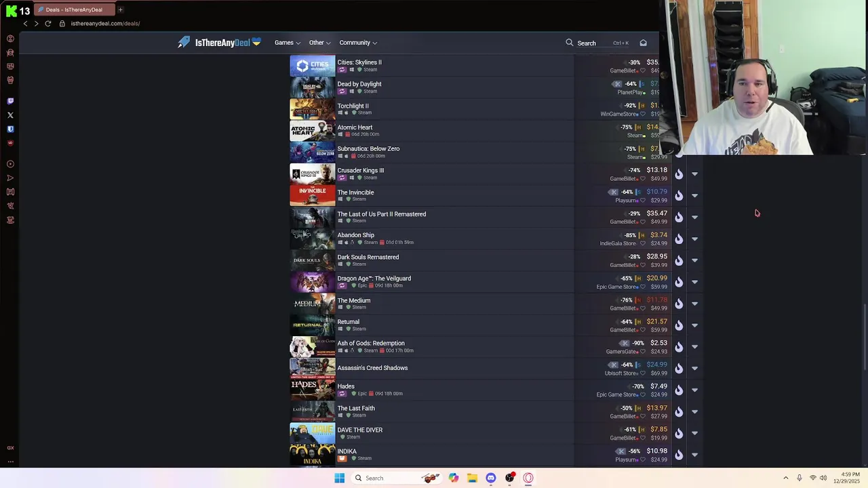Screen dimensions: 868x488
Task: Show hidden system tray icons chevron
Action: coord(786,478)
